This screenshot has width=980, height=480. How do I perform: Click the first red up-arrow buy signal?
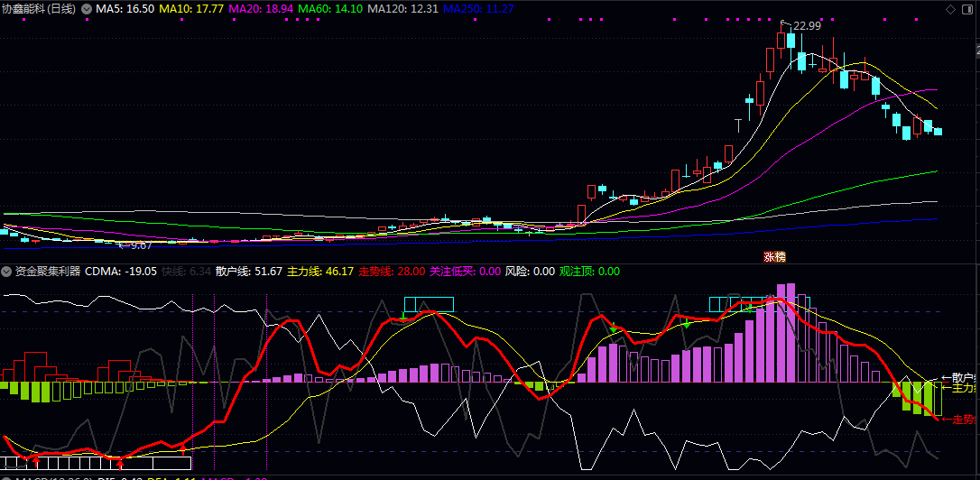click(x=36, y=461)
